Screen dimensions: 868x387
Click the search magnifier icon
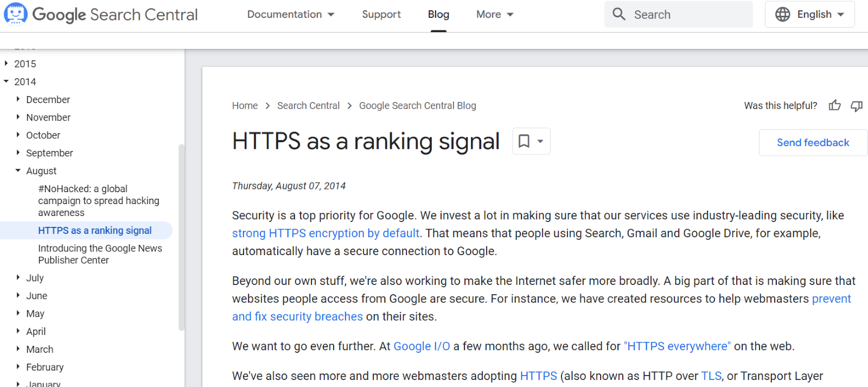(x=619, y=14)
